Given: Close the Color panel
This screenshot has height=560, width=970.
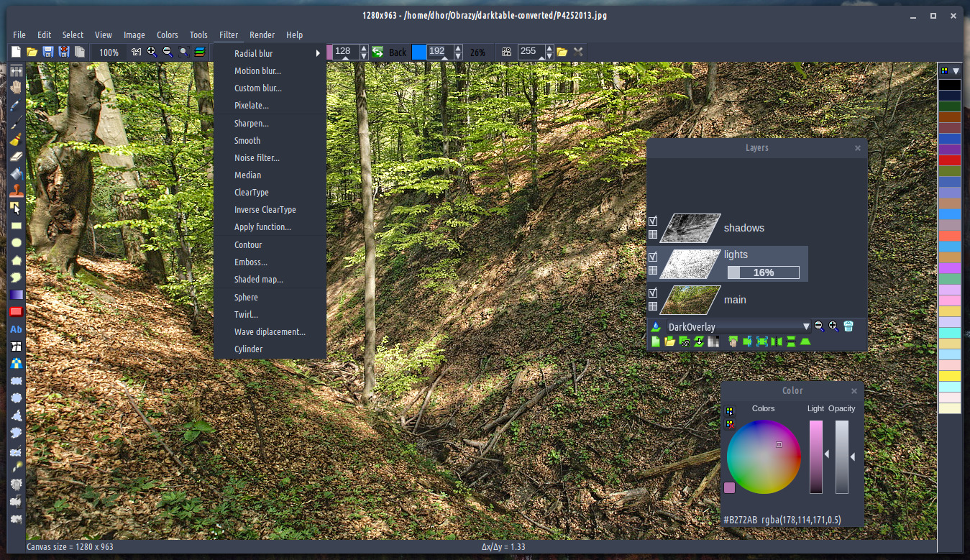Looking at the screenshot, I should [854, 391].
